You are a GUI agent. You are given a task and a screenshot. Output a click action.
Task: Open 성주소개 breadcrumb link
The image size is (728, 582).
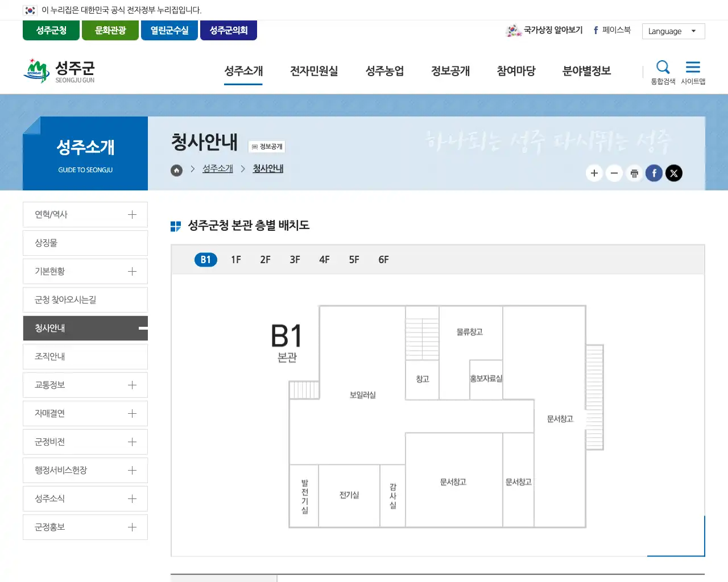click(x=218, y=169)
